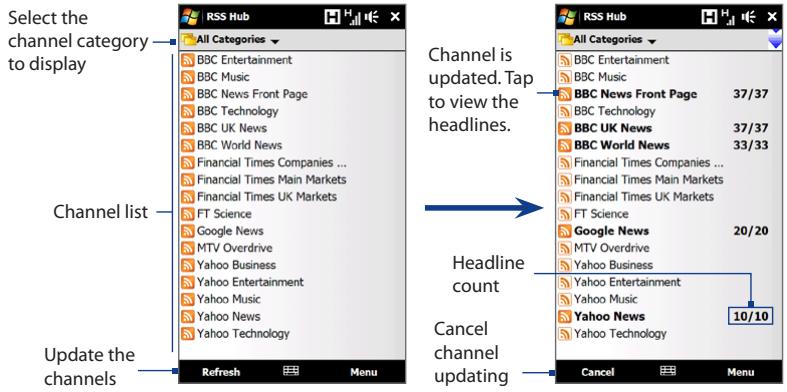Click the folder icon in the right All Categories bar
Image resolution: width=787 pixels, height=392 pixels.
point(566,39)
